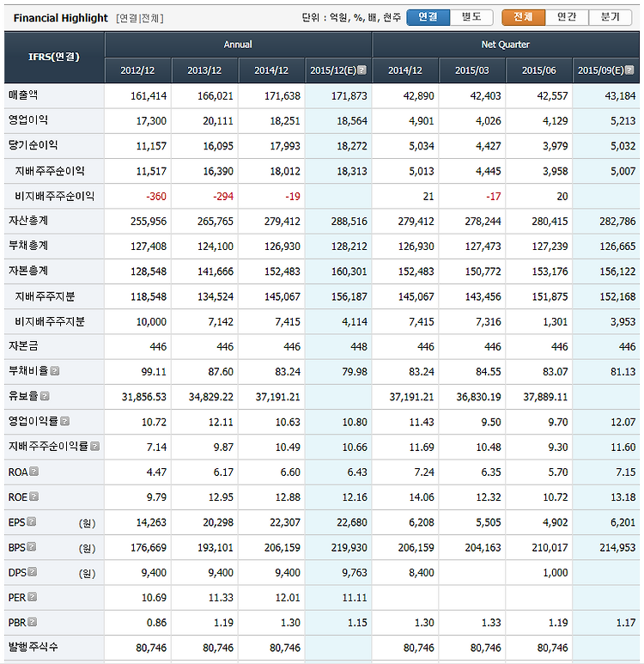The height and width of the screenshot is (664, 644).
Task: Select the 전체 period tab
Action: (523, 17)
